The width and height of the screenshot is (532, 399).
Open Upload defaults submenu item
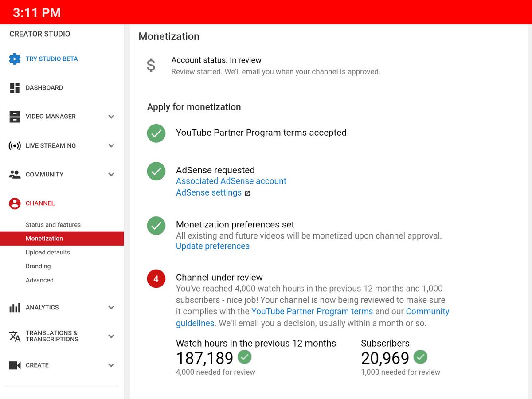(48, 252)
